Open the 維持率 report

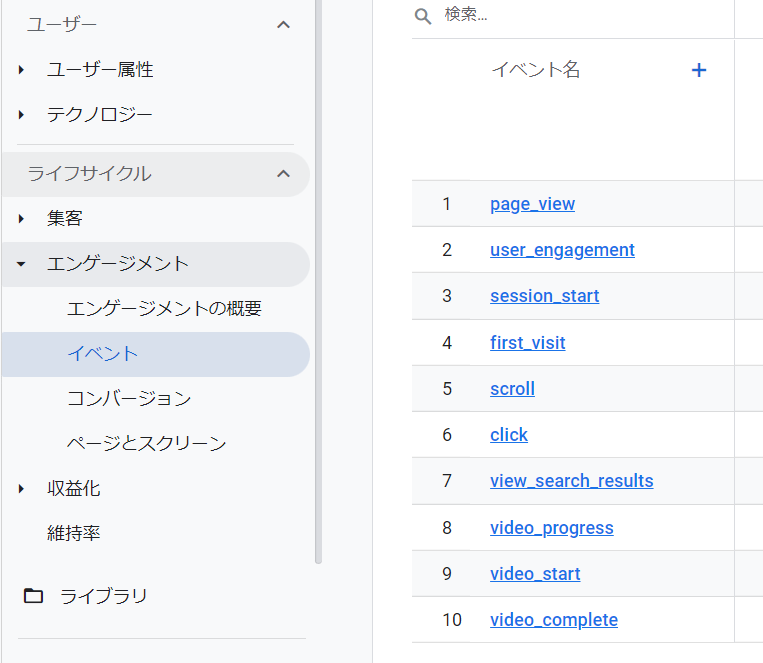tap(74, 534)
